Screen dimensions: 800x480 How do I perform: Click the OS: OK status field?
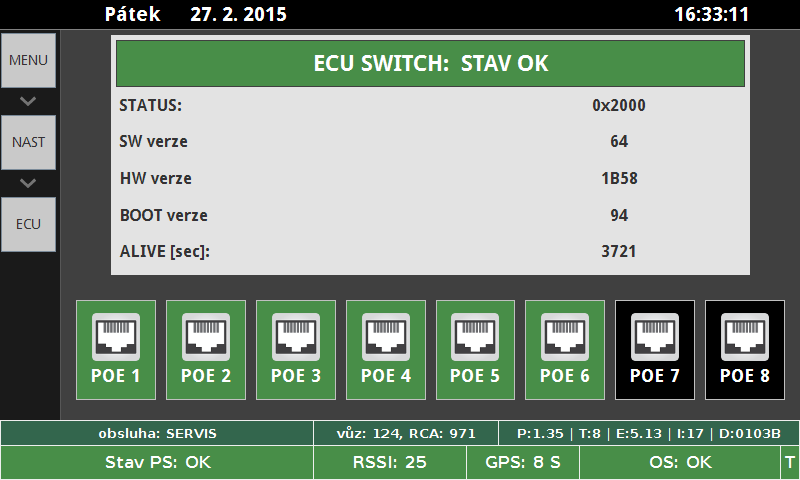[x=680, y=462]
